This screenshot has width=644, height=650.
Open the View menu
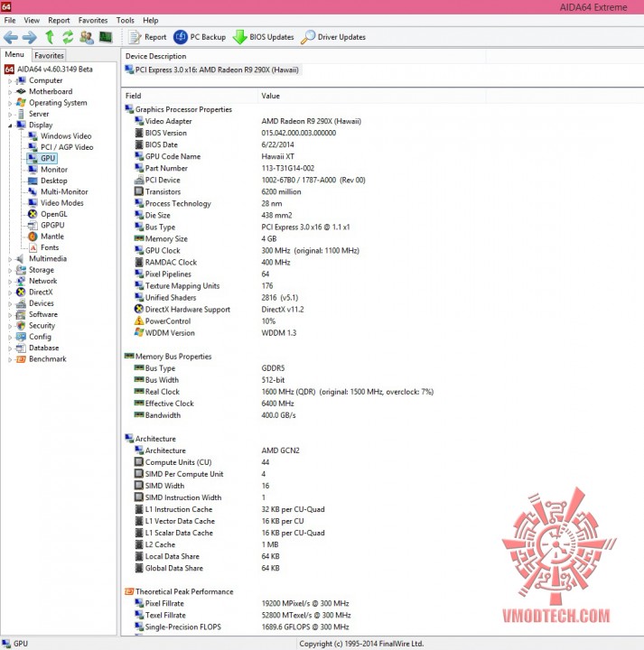point(32,20)
